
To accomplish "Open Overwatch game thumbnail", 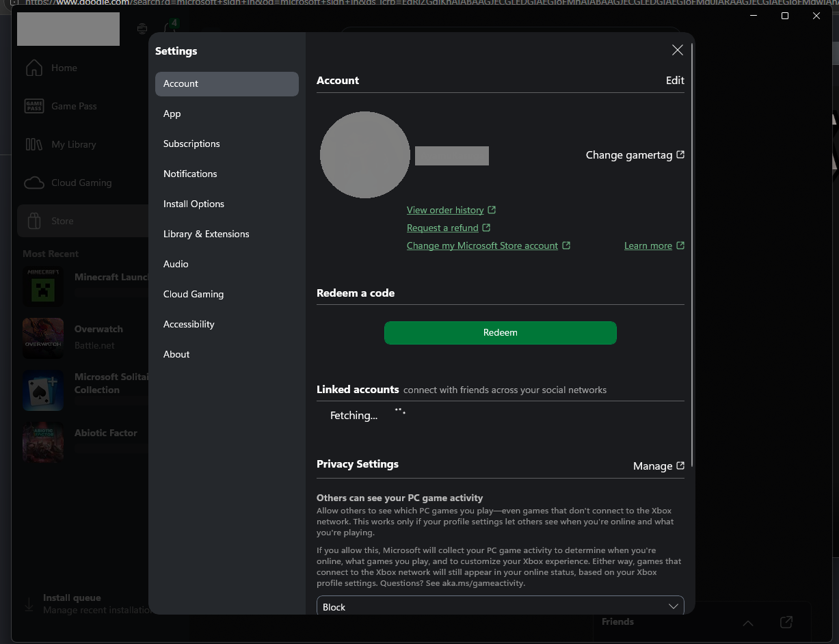I will [43, 338].
